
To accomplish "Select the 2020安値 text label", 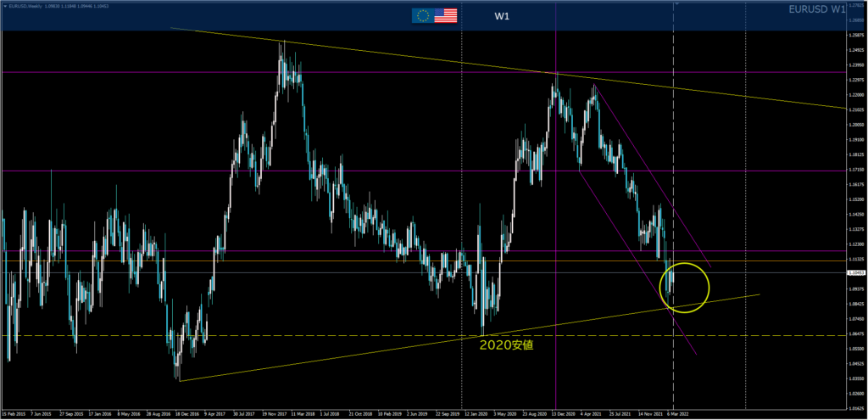I will (x=507, y=345).
